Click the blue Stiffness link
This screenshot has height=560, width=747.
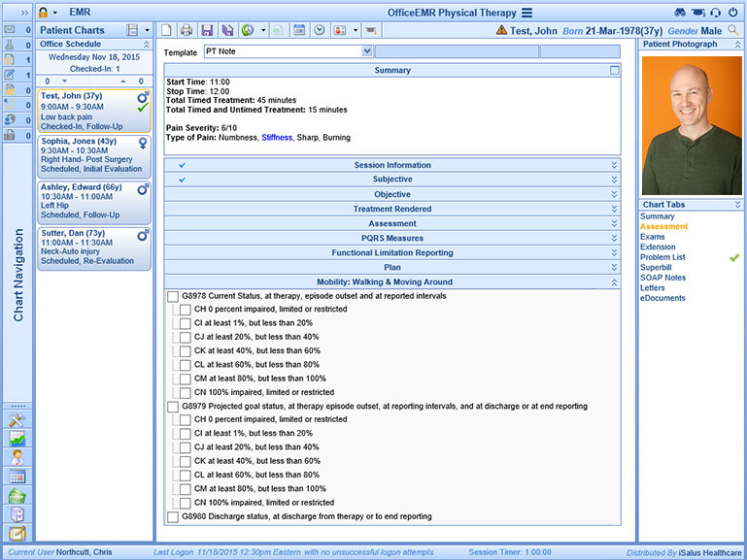coord(277,138)
